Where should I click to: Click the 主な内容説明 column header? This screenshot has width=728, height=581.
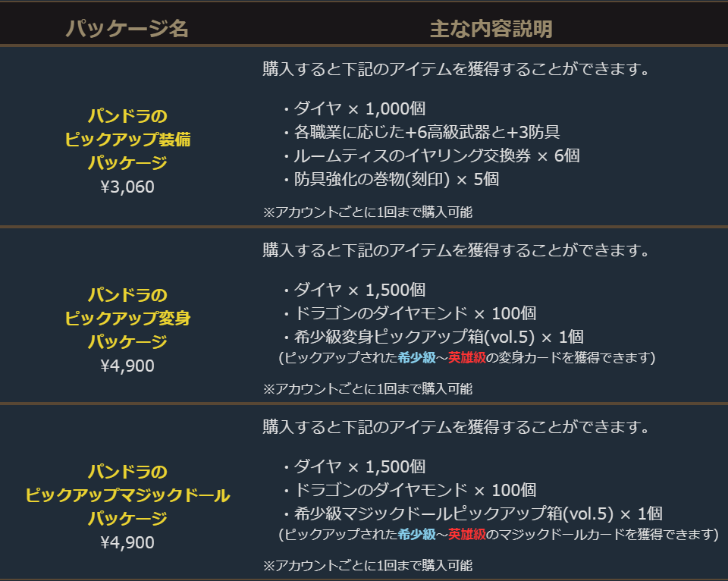point(491,29)
